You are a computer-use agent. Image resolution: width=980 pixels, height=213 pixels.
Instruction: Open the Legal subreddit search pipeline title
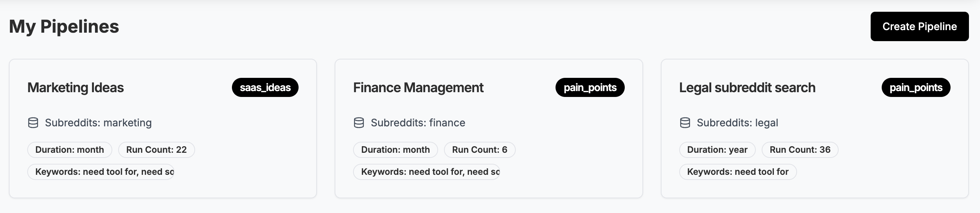pos(747,88)
